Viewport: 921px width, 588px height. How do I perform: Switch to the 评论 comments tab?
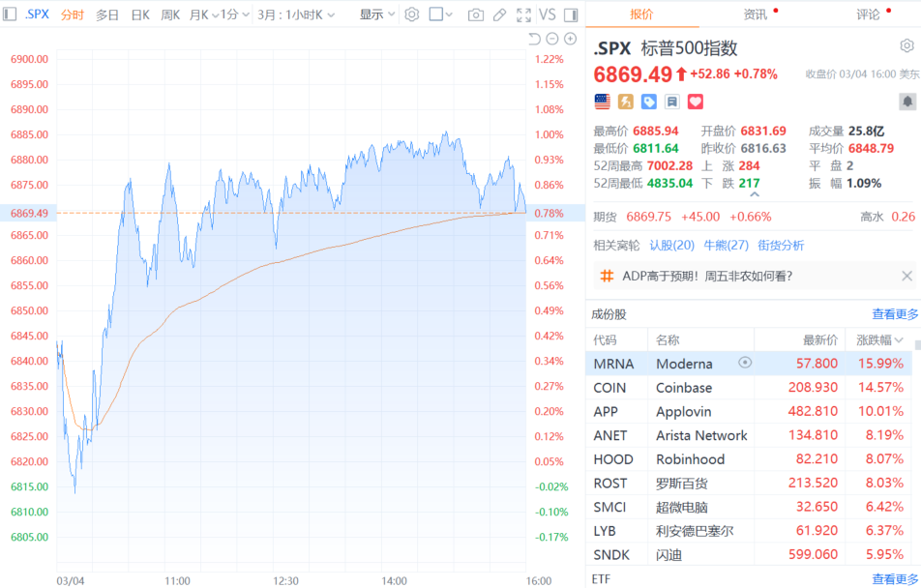click(868, 15)
